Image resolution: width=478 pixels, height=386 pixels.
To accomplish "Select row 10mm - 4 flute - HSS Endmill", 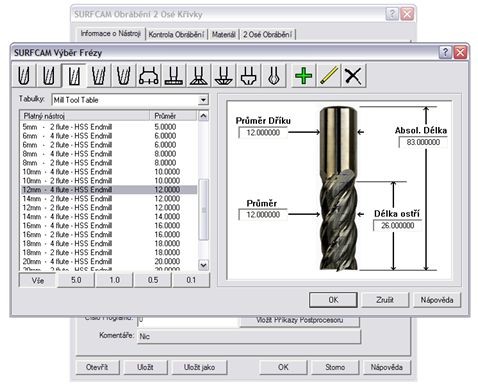I will coord(109,172).
